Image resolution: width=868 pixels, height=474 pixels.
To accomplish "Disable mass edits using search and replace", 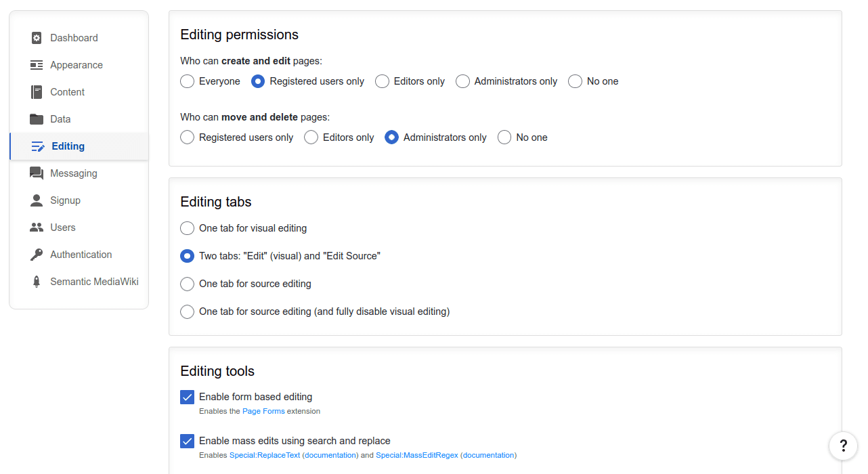I will point(187,441).
